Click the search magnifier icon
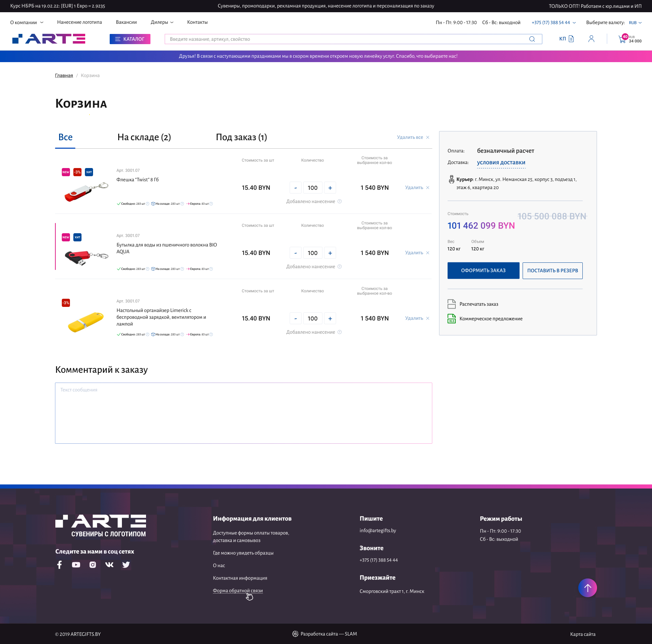Viewport: 652px width, 644px height. [532, 39]
